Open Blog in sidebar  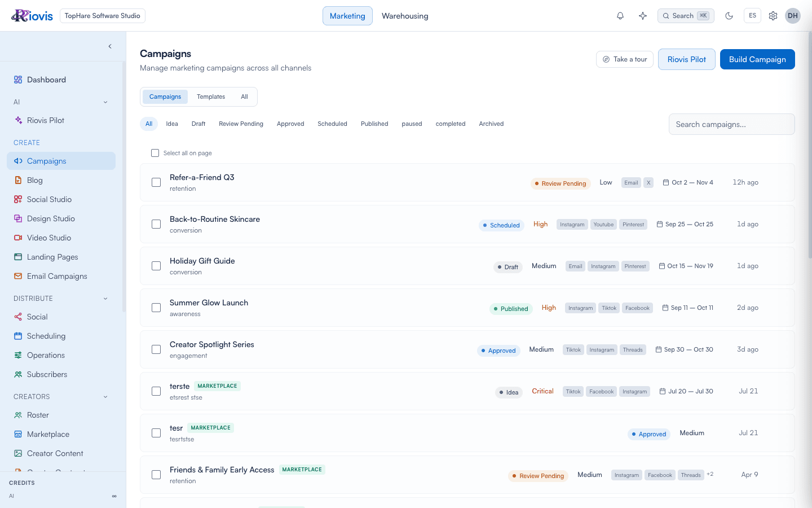coord(61,180)
